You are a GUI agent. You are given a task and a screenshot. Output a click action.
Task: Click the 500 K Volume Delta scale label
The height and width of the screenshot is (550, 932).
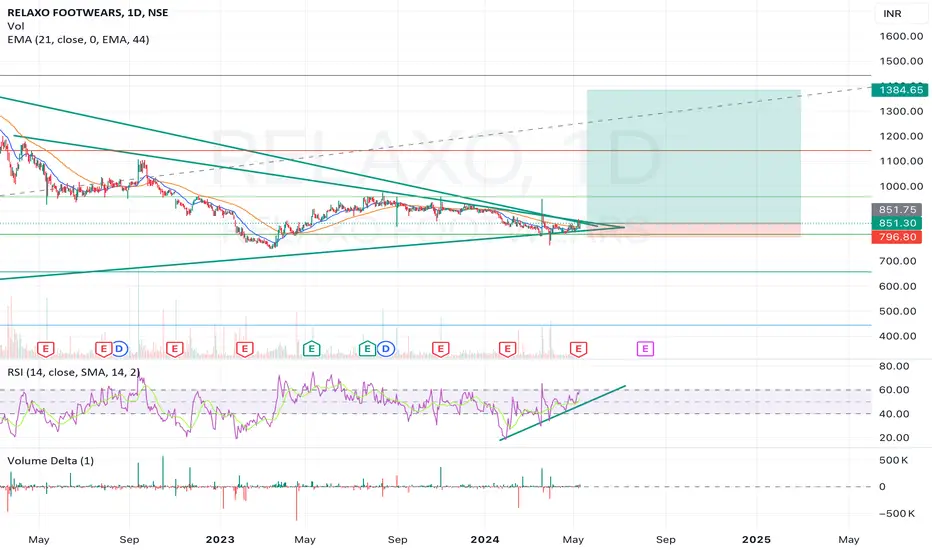click(x=893, y=460)
